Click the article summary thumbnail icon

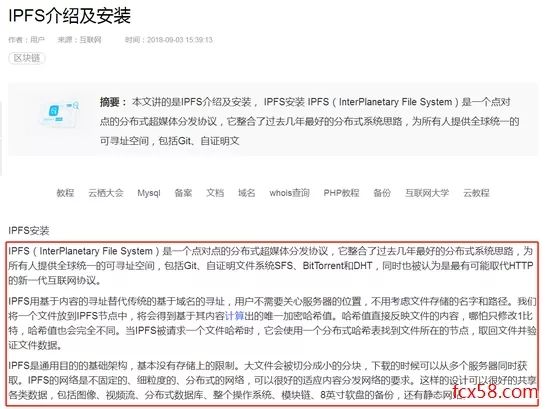[x=60, y=112]
